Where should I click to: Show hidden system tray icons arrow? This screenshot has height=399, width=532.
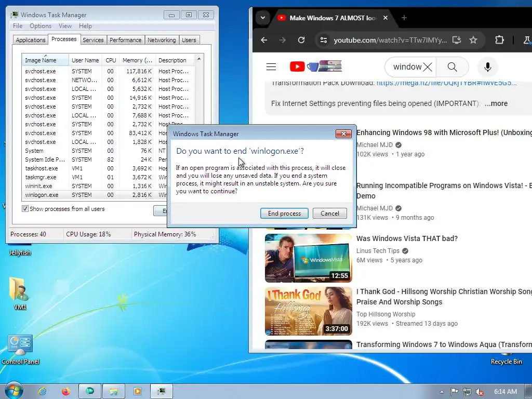[x=442, y=392]
